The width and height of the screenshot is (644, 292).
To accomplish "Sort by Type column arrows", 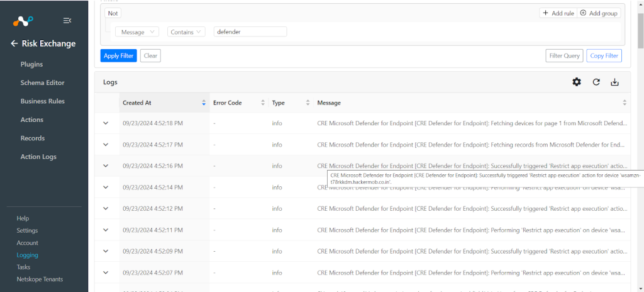I will pos(308,103).
